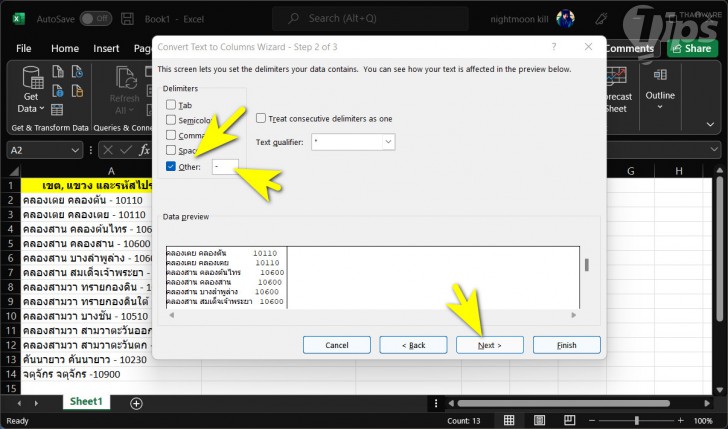
Task: Select row 14 header
Action: pyautogui.click(x=10, y=374)
